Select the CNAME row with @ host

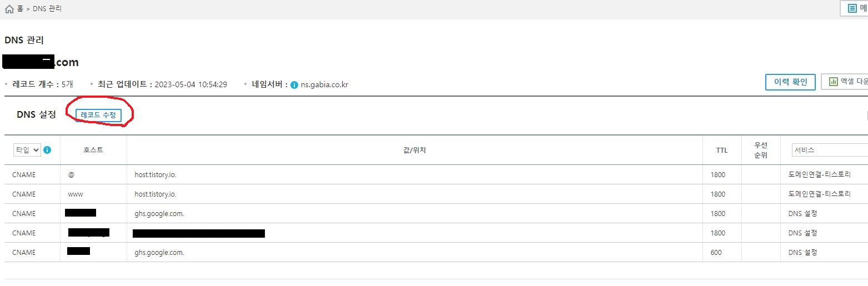(436, 174)
